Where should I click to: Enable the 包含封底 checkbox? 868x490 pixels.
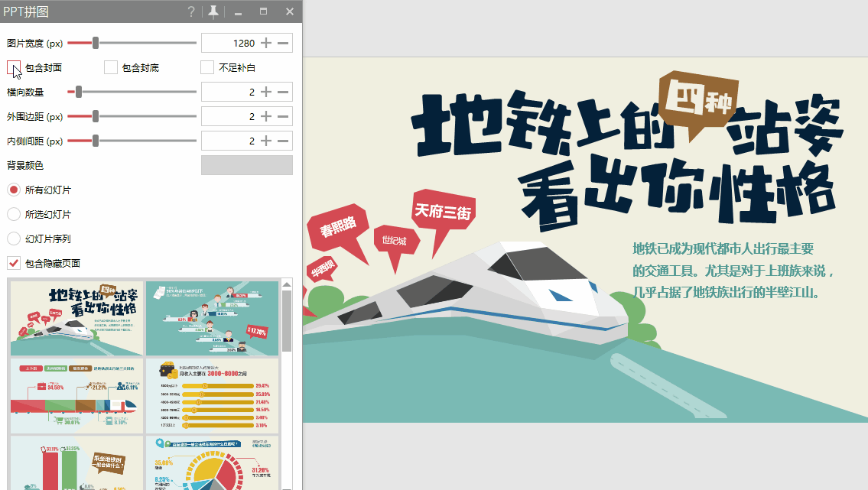(111, 68)
